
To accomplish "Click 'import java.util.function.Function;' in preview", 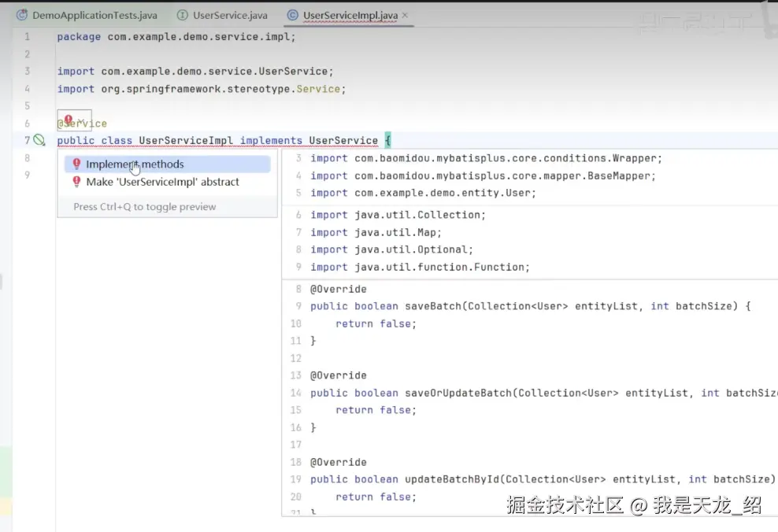I will click(x=420, y=267).
